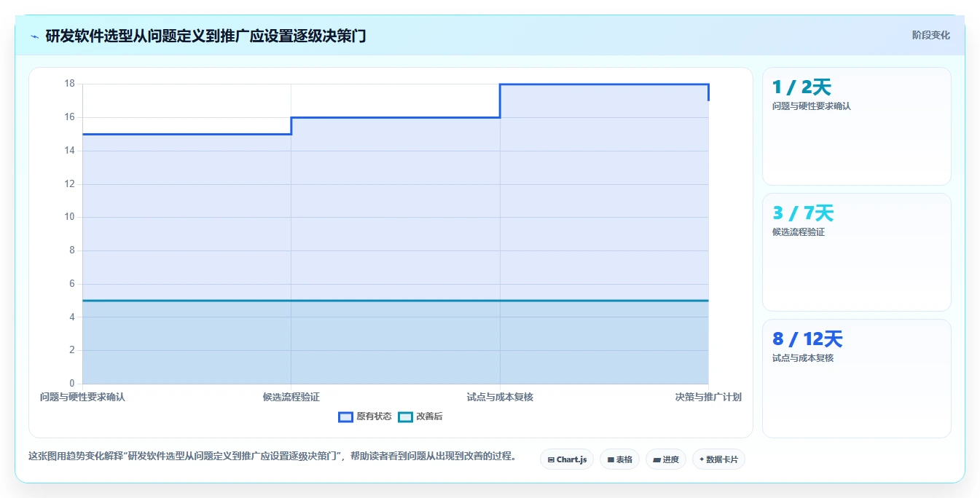Click x-axis label 候选流程验证
This screenshot has width=980, height=498.
[291, 397]
